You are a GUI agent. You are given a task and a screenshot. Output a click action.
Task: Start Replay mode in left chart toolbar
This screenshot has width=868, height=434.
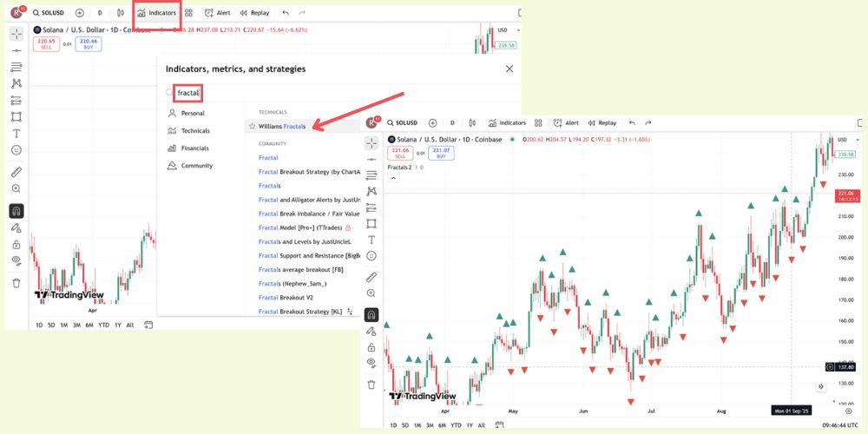(x=254, y=13)
